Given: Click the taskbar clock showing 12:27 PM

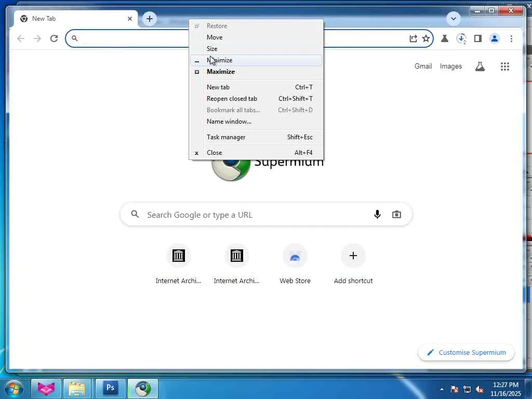Looking at the screenshot, I should (506, 389).
